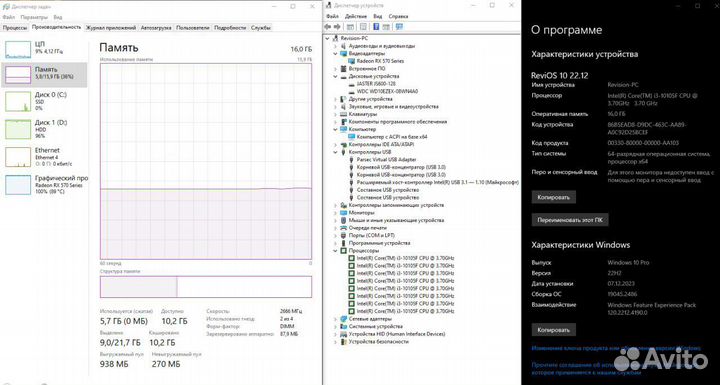The height and width of the screenshot is (385, 720).
Task: Click the Структура памяти composition bar
Action: 206,286
